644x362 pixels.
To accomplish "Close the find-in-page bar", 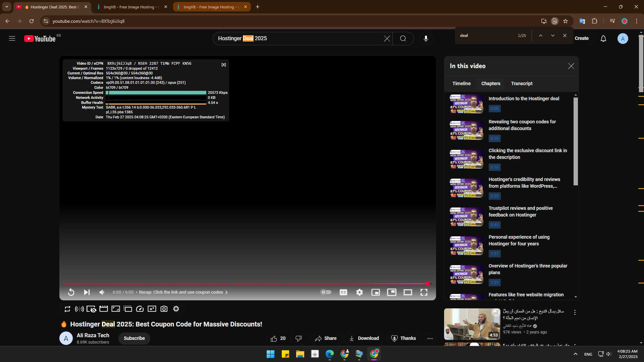I will (565, 36).
